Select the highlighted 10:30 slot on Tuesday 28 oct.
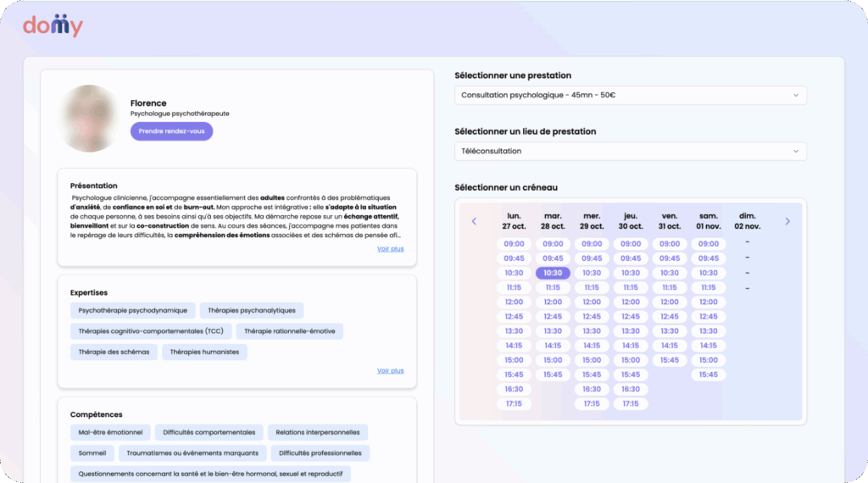Image resolution: width=868 pixels, height=483 pixels. [553, 273]
